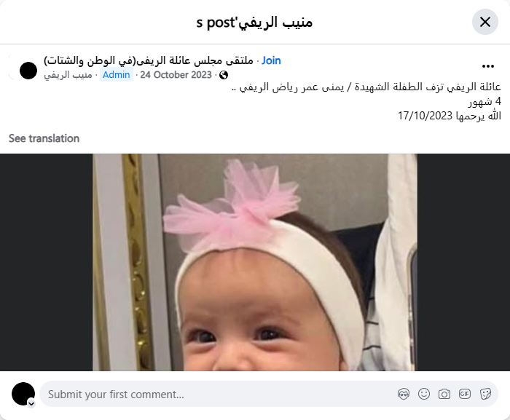Click your profile avatar beside the comment box

pos(23,394)
